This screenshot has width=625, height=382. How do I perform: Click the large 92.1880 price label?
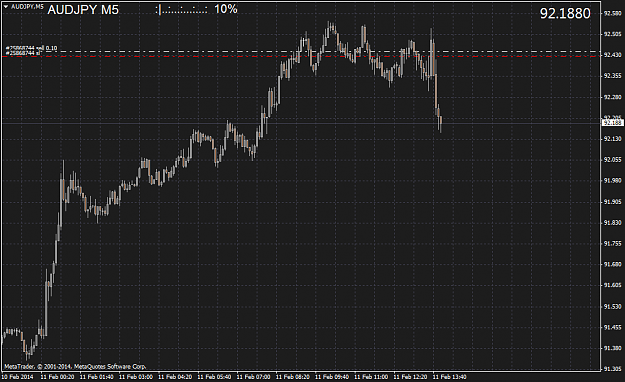(565, 14)
